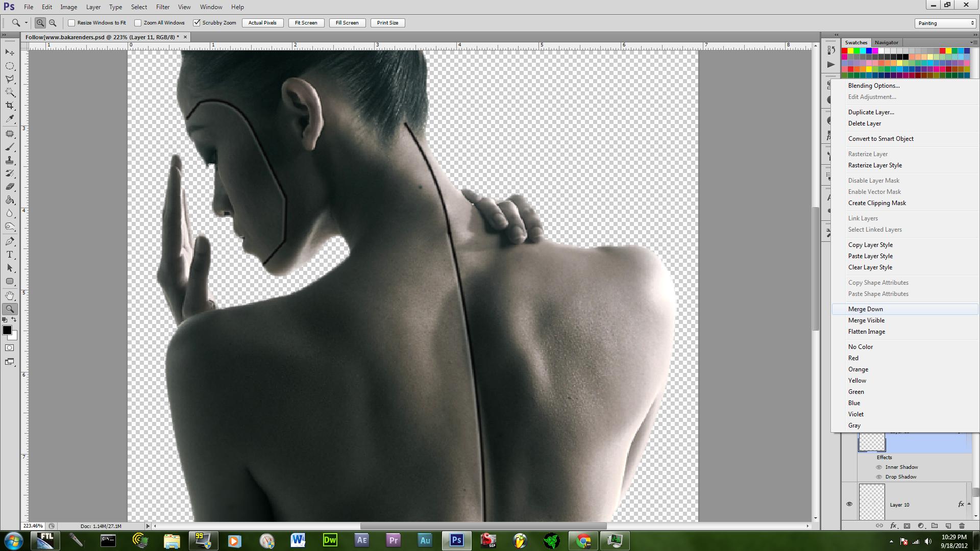Select the Clone Stamp tool
The height and width of the screenshot is (551, 980).
(x=10, y=160)
